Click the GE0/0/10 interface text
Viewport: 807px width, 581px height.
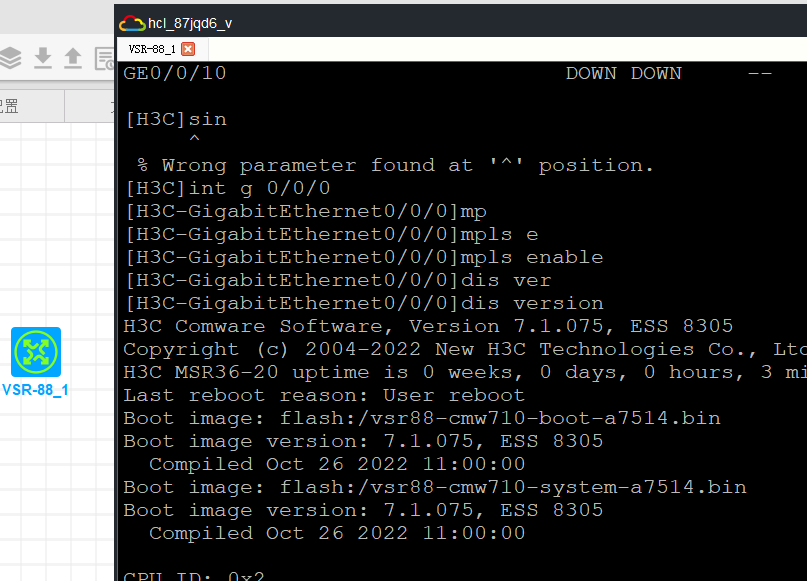[174, 73]
